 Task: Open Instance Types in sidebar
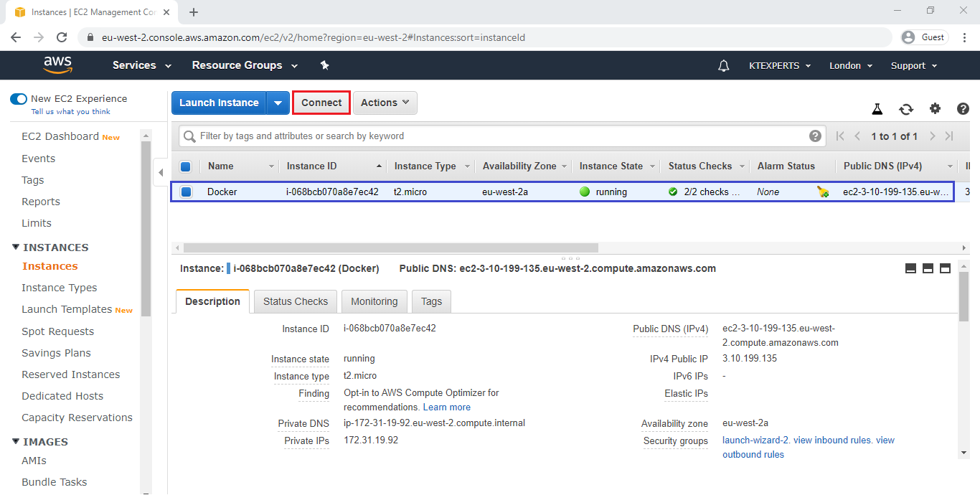(x=60, y=288)
